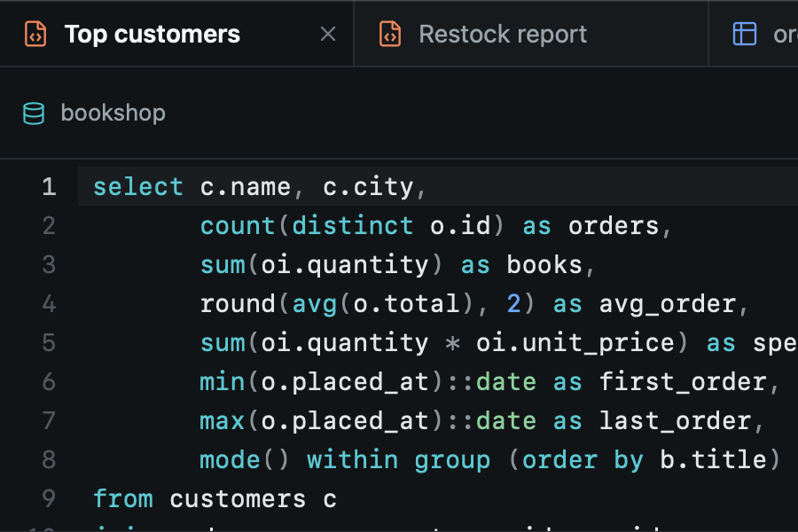Click the 'count' function on line 2
This screenshot has height=532, width=798.
pos(238,225)
